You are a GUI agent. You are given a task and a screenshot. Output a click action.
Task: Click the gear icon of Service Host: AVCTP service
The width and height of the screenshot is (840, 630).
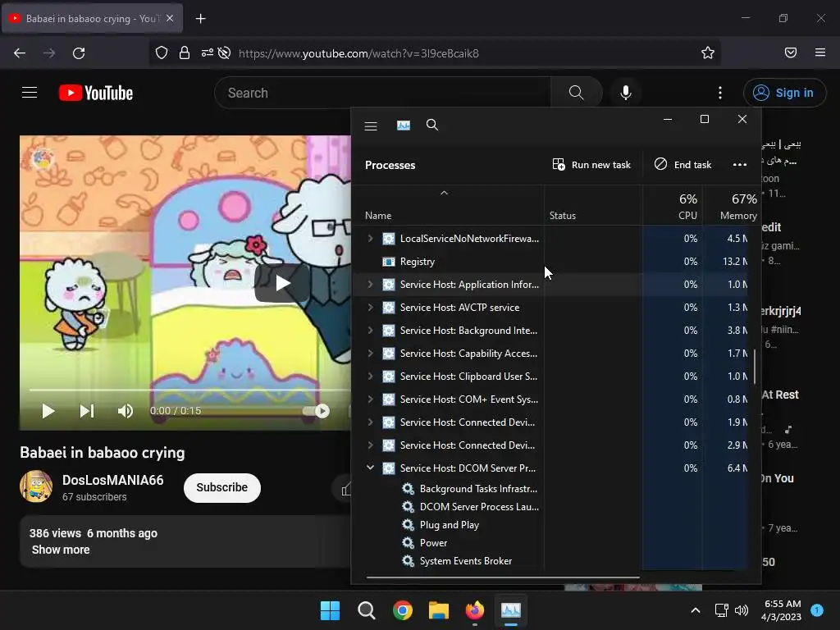click(x=388, y=308)
